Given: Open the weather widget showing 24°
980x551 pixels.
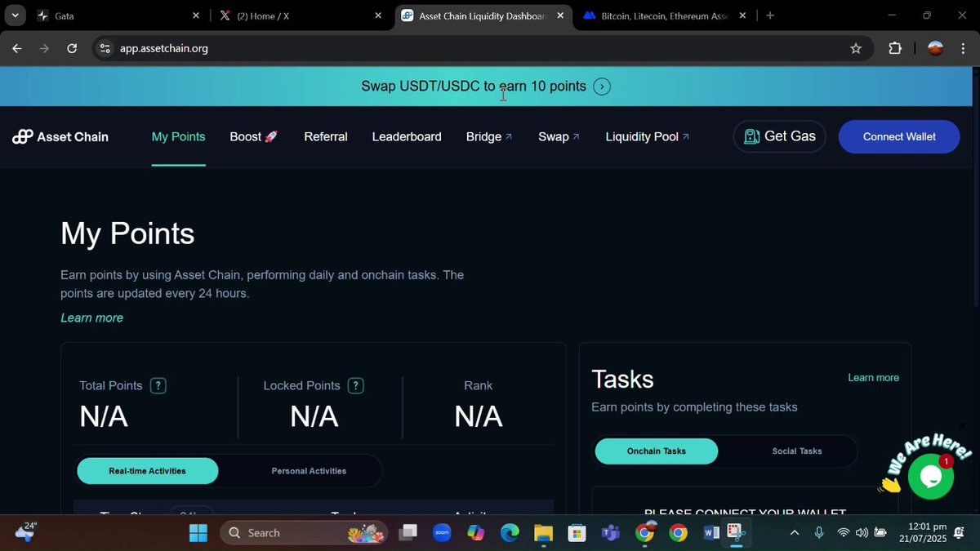Looking at the screenshot, I should coord(25,532).
